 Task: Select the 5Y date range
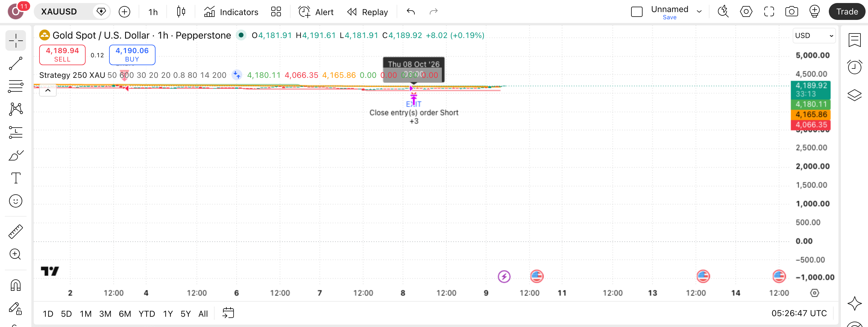186,314
